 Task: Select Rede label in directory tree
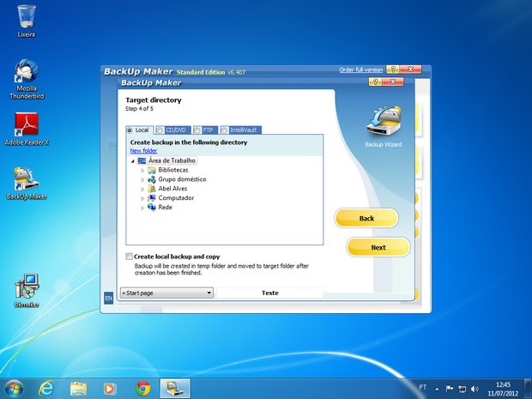pyautogui.click(x=166, y=207)
